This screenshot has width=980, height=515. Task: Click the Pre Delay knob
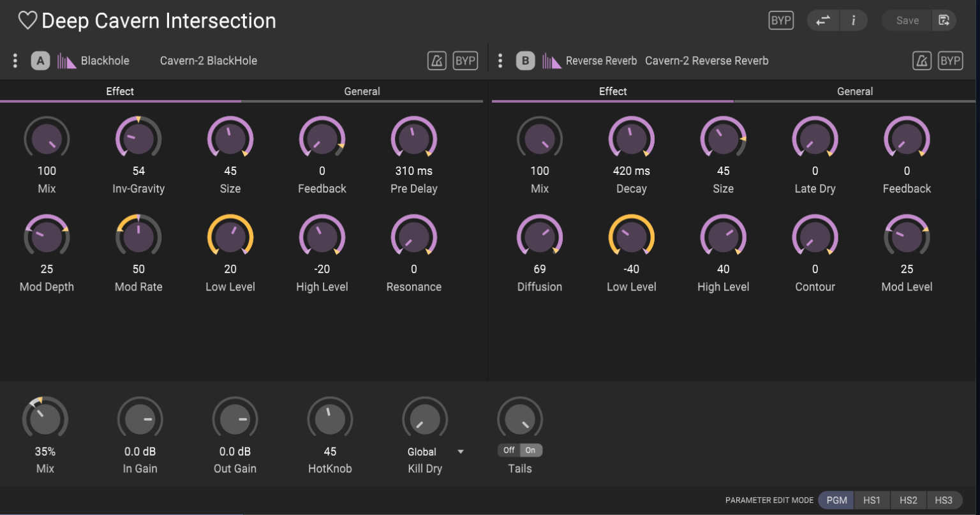[x=414, y=138]
